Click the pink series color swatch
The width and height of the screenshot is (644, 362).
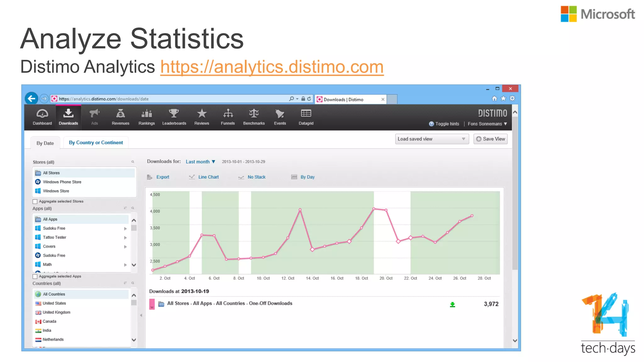152,304
